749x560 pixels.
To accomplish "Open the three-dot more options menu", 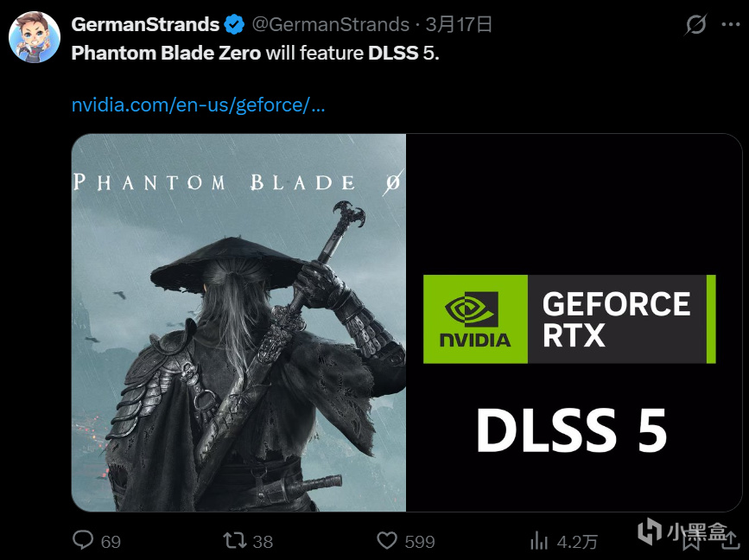I will point(731,25).
